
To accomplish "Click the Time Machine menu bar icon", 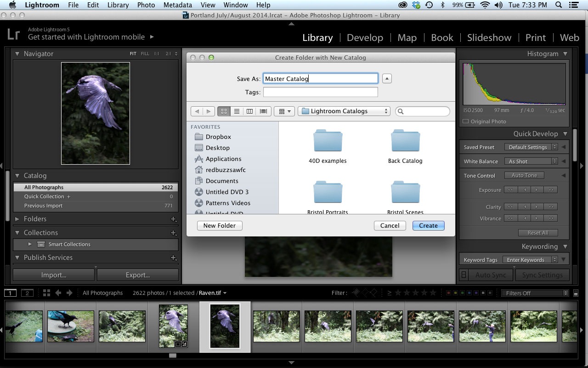I will click(429, 5).
